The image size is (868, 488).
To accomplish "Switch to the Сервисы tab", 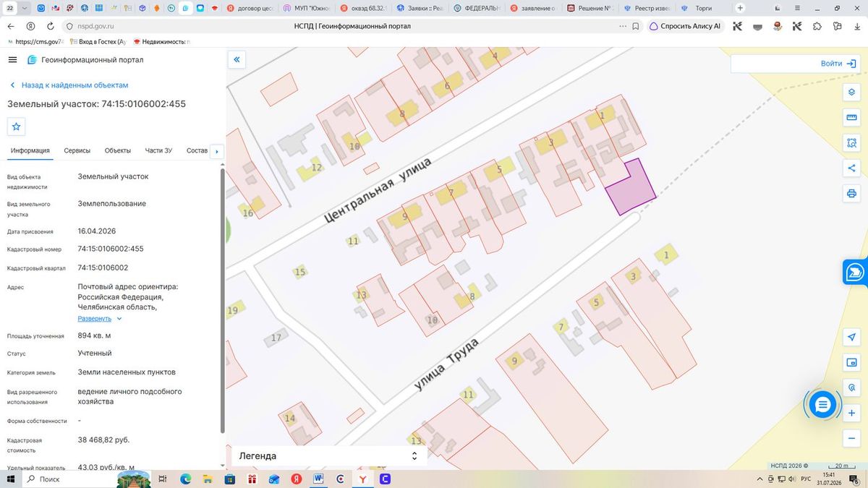I will pyautogui.click(x=77, y=150).
